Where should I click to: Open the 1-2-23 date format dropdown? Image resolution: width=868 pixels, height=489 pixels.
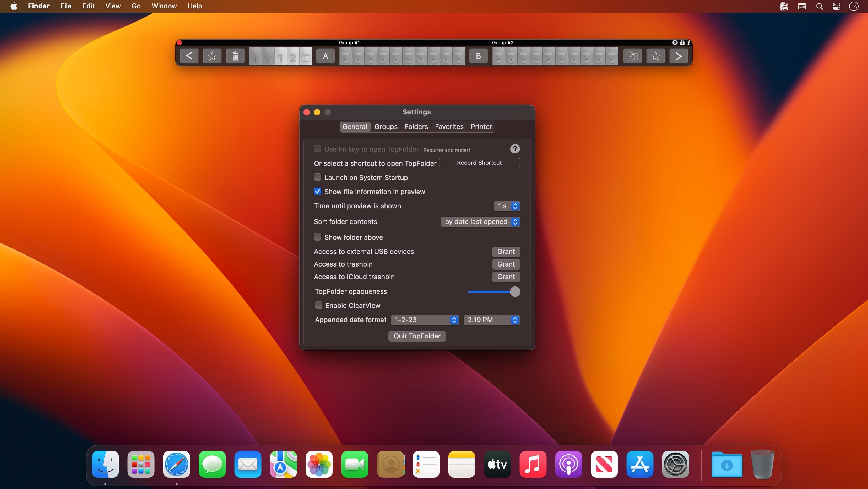click(x=425, y=320)
